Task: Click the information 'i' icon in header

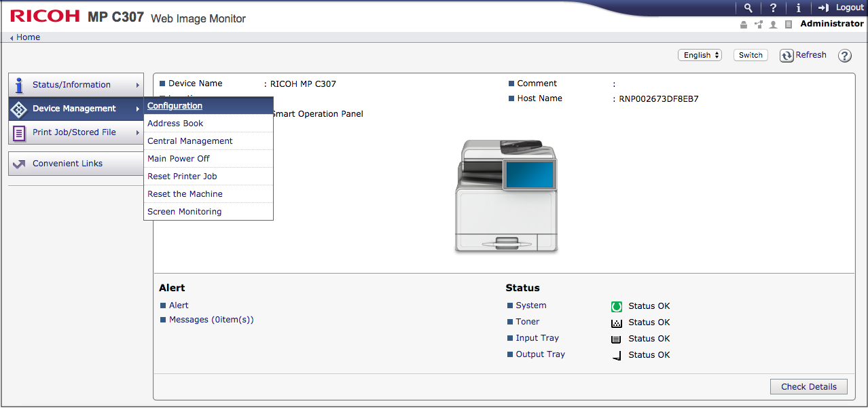Action: (798, 7)
